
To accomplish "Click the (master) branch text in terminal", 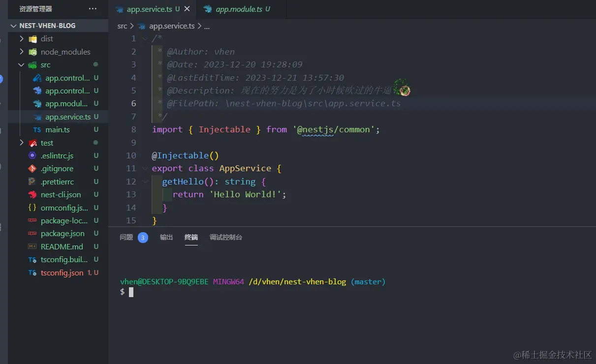I will point(368,282).
